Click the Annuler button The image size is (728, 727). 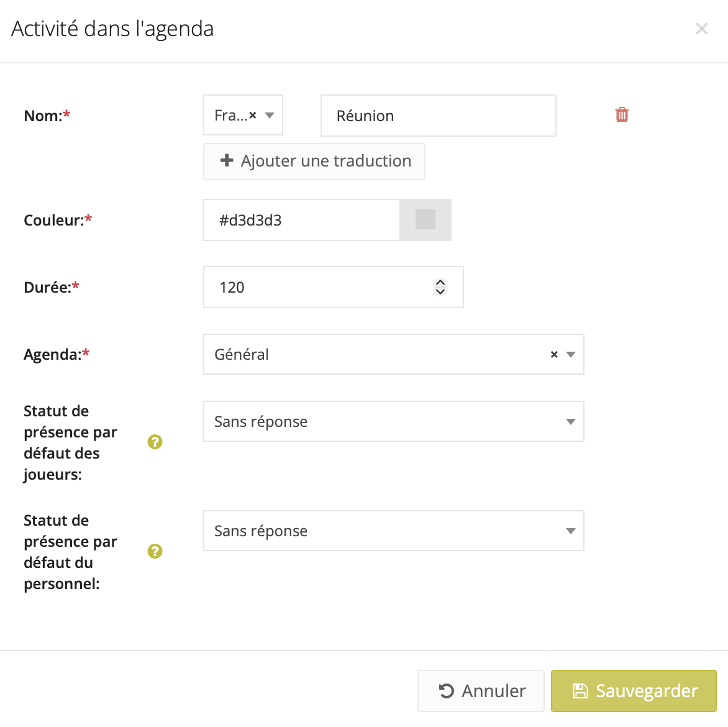point(481,690)
